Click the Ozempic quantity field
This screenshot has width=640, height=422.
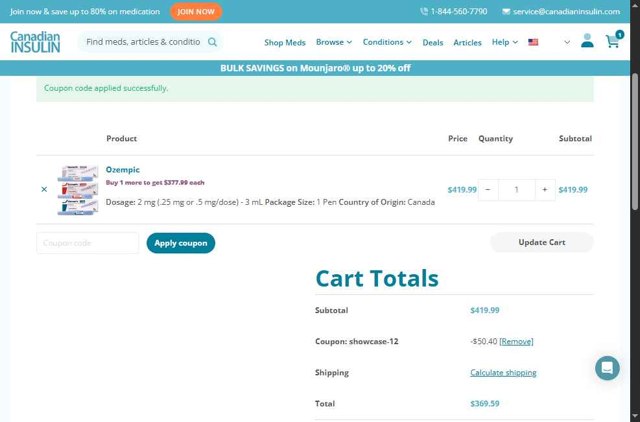pyautogui.click(x=516, y=190)
